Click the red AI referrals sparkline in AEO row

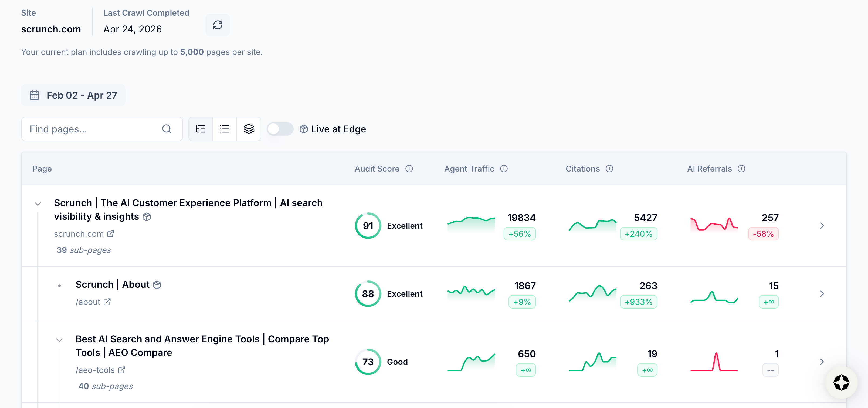[714, 362]
